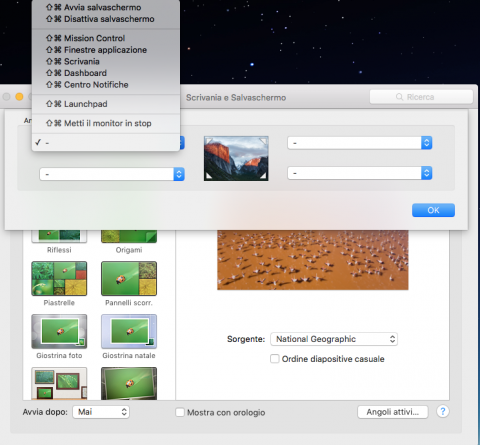Pick Finestre applicazione in popup menu

(106, 50)
